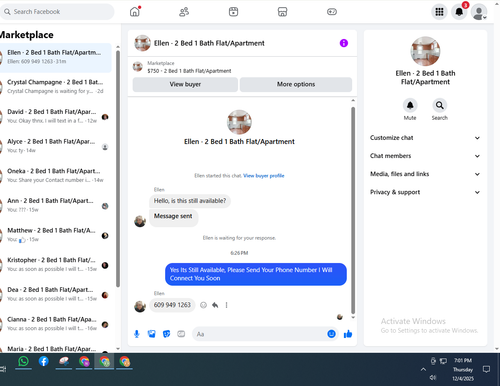Choose a sticker icon
This screenshot has height=386, width=500.
click(166, 334)
